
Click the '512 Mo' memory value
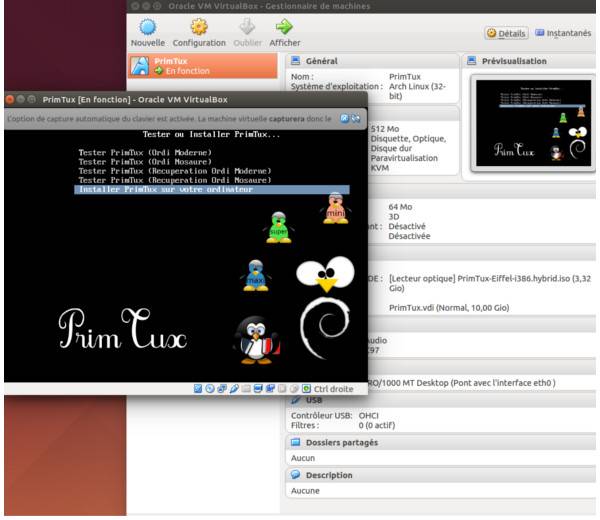pos(385,129)
